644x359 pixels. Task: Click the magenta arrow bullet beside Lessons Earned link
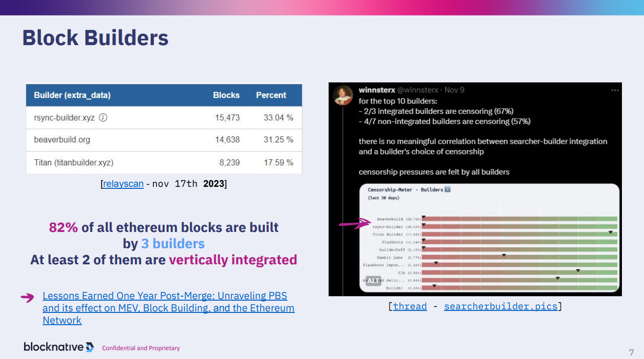click(27, 297)
